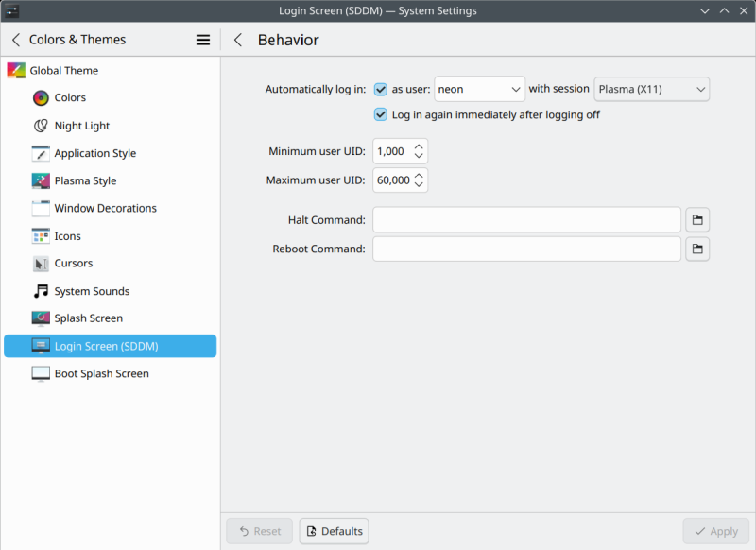Uncheck Automatically log in
756x550 pixels.
coord(381,89)
